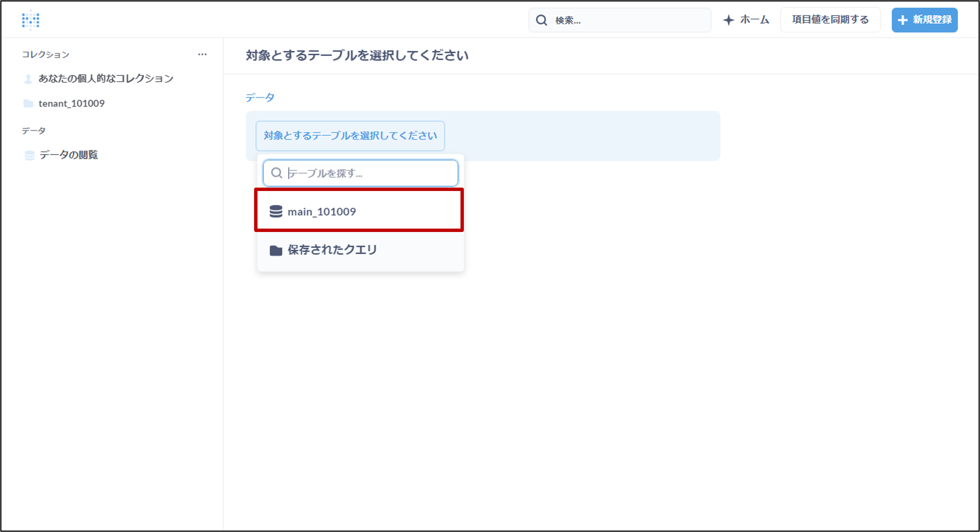Viewport: 980px width, 532px height.
Task: Open collections three-dots options menu
Action: point(202,55)
